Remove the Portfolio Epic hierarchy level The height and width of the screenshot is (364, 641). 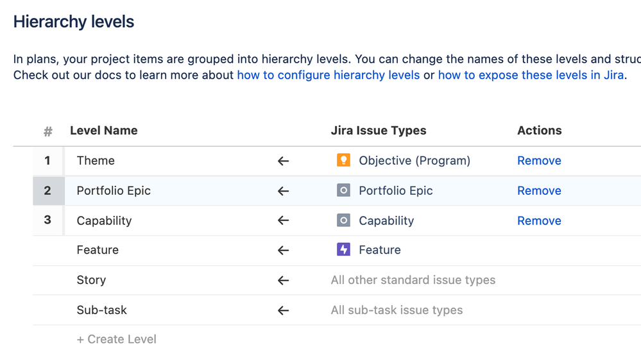539,191
